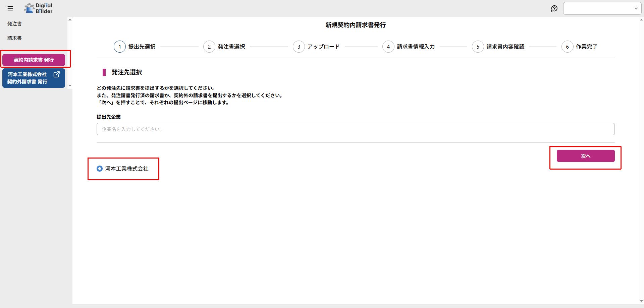This screenshot has height=308, width=644.
Task: Click the main page scroll down arrow
Action: coord(641,301)
